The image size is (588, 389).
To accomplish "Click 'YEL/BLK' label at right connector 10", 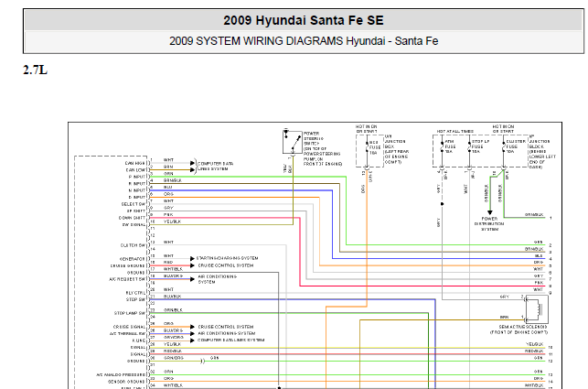I will [534, 344].
